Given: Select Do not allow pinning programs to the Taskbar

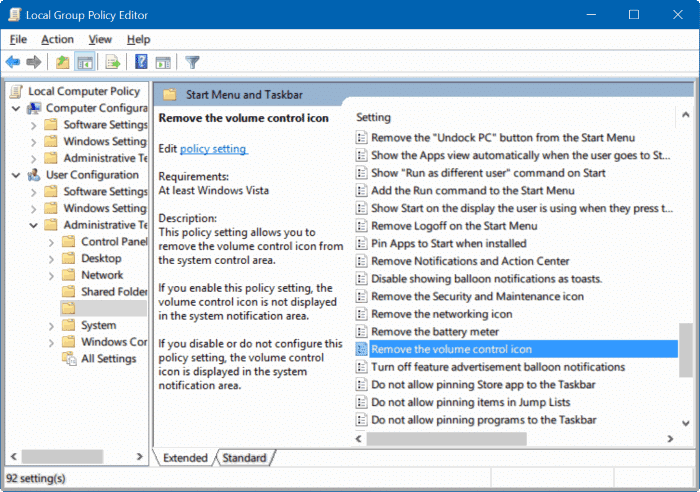Looking at the screenshot, I should (483, 420).
